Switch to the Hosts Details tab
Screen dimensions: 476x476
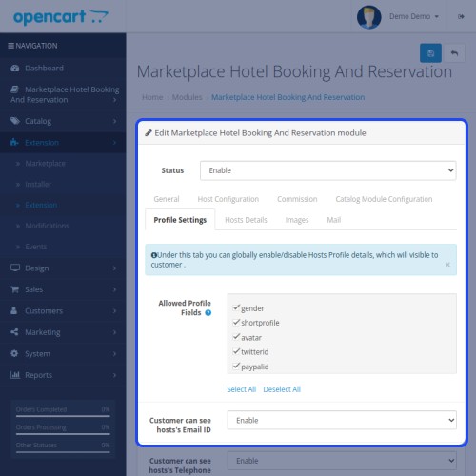click(246, 220)
